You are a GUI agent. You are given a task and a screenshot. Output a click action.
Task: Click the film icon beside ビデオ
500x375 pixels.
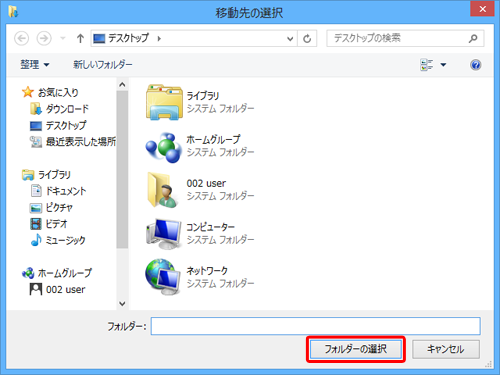click(x=36, y=224)
